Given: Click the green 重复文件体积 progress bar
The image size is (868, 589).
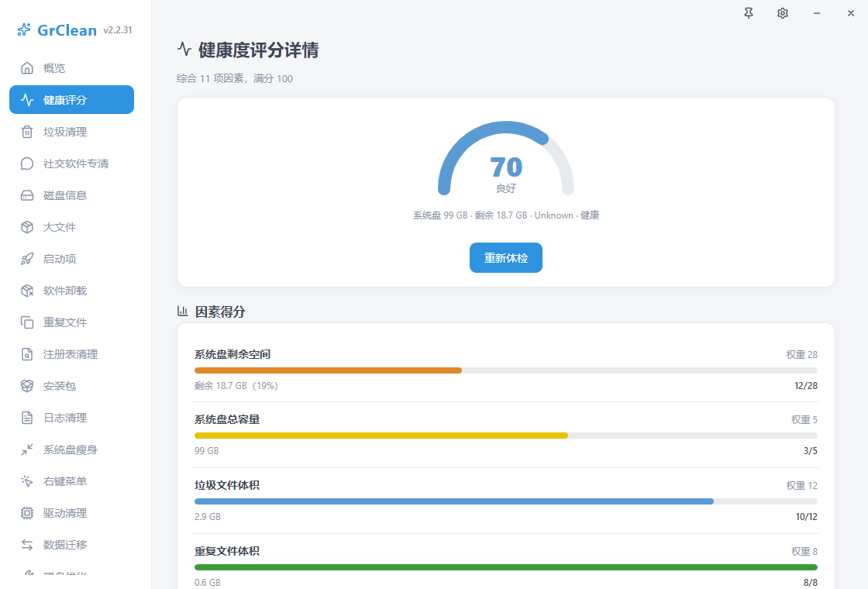Looking at the screenshot, I should (505, 567).
